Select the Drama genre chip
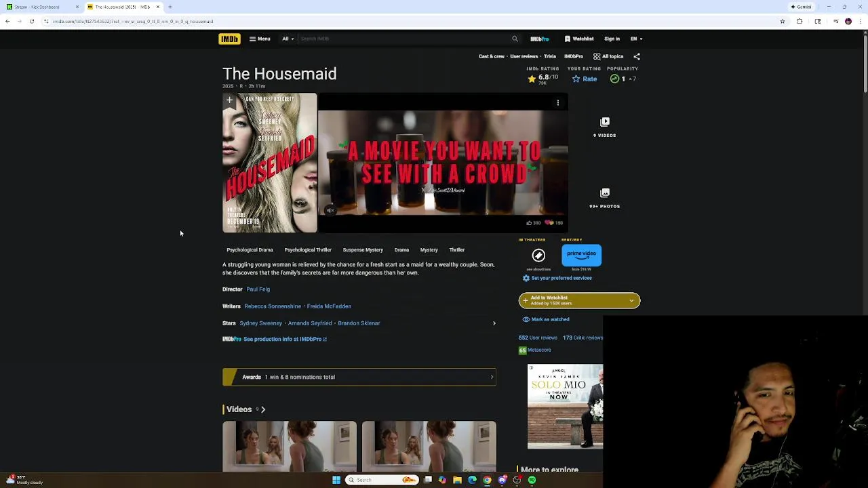 (x=401, y=249)
